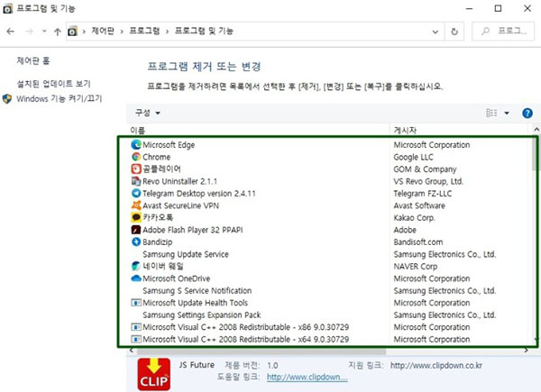Viewport: 541px width, 392px height.
Task: Click the Visual C++ 2008 x64 icon
Action: pyautogui.click(x=136, y=339)
